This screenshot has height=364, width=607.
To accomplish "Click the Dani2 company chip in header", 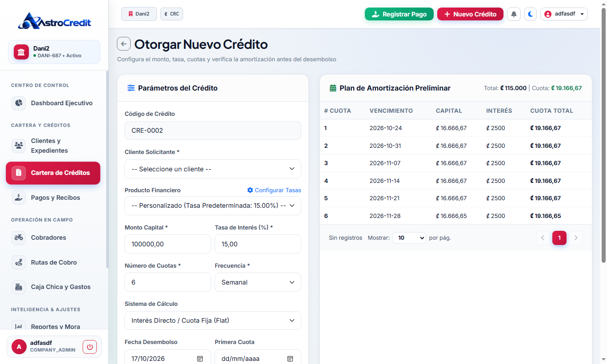I will (139, 14).
